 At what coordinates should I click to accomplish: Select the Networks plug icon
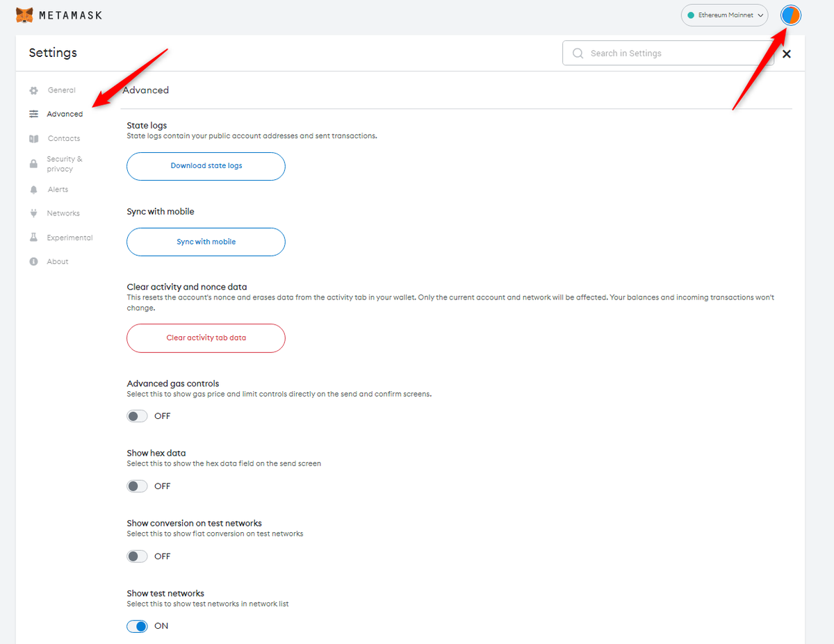33,213
